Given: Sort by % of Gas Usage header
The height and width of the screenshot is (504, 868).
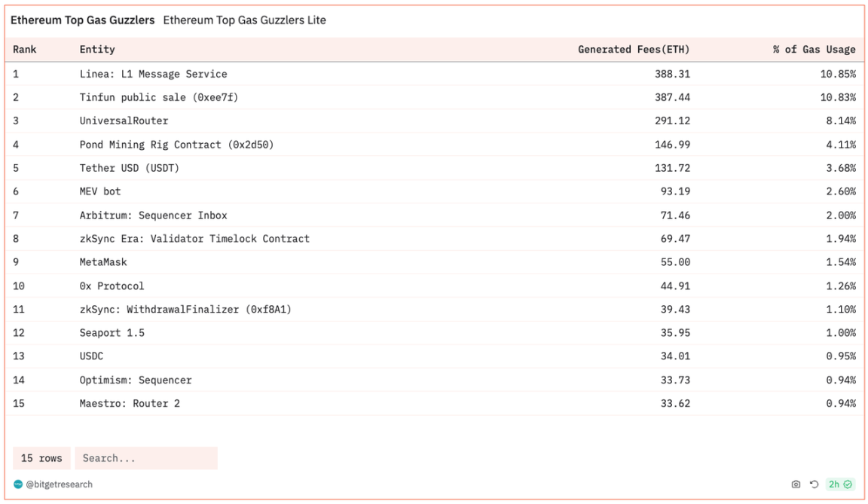Looking at the screenshot, I should (814, 50).
